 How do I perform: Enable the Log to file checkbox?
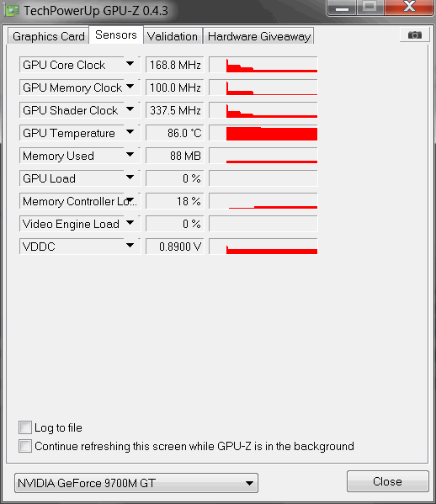(25, 427)
